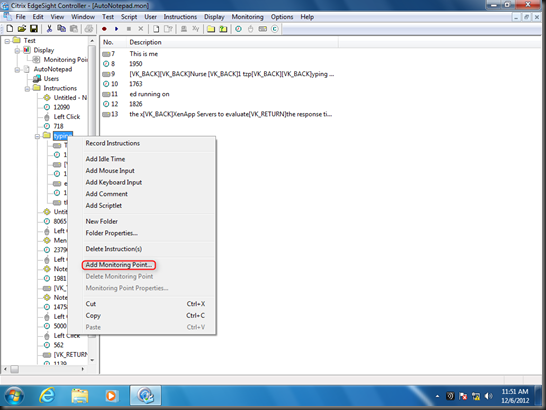Click the folder properties toolbar icon
546x410 pixels.
pyautogui.click(x=223, y=29)
